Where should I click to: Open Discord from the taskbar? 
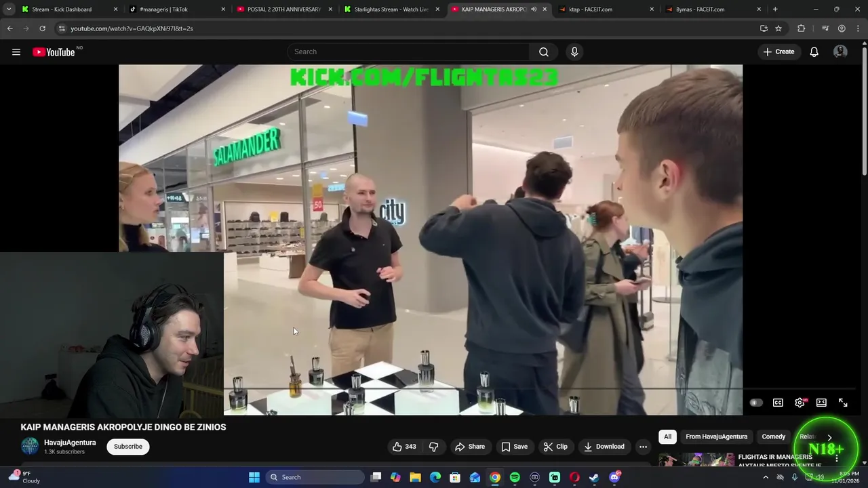point(614,477)
